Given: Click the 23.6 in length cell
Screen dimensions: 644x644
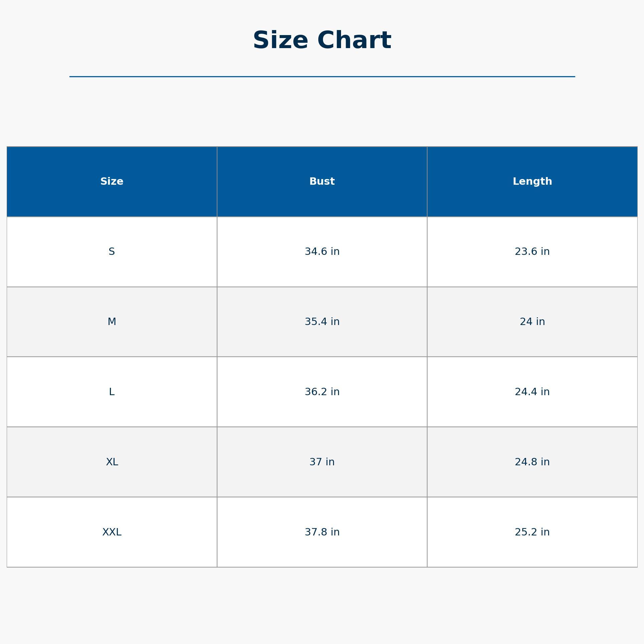Looking at the screenshot, I should (532, 252).
